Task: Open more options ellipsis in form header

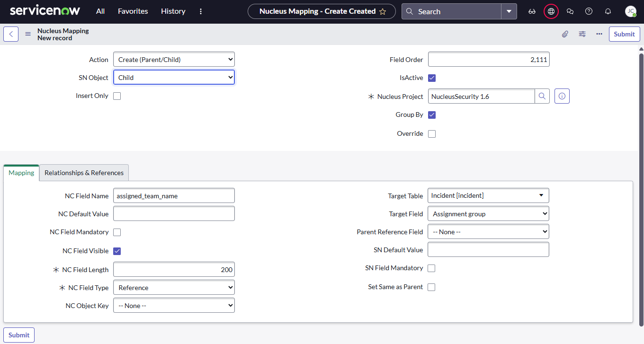Action: 599,34
